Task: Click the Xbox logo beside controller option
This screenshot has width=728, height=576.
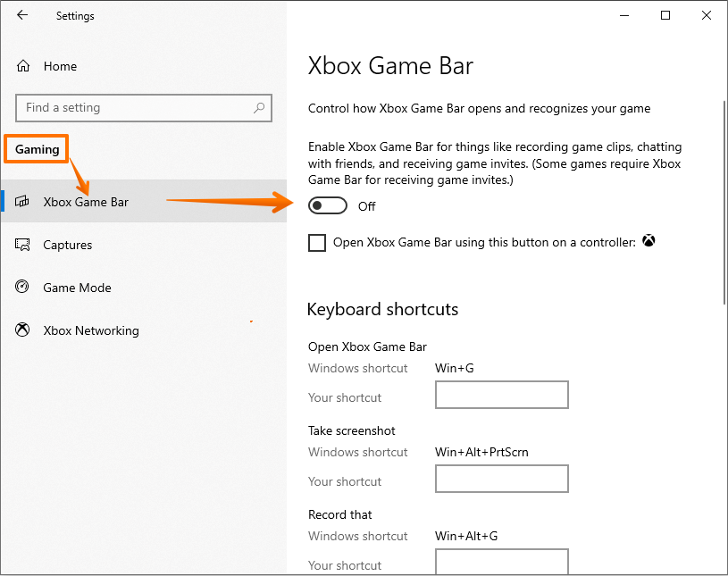Action: coord(649,241)
